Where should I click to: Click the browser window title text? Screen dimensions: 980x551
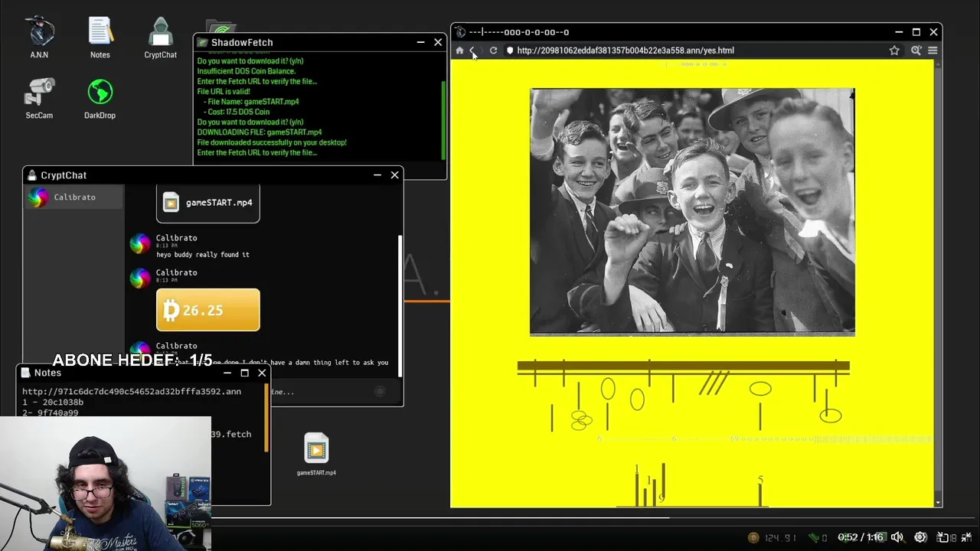coord(519,32)
